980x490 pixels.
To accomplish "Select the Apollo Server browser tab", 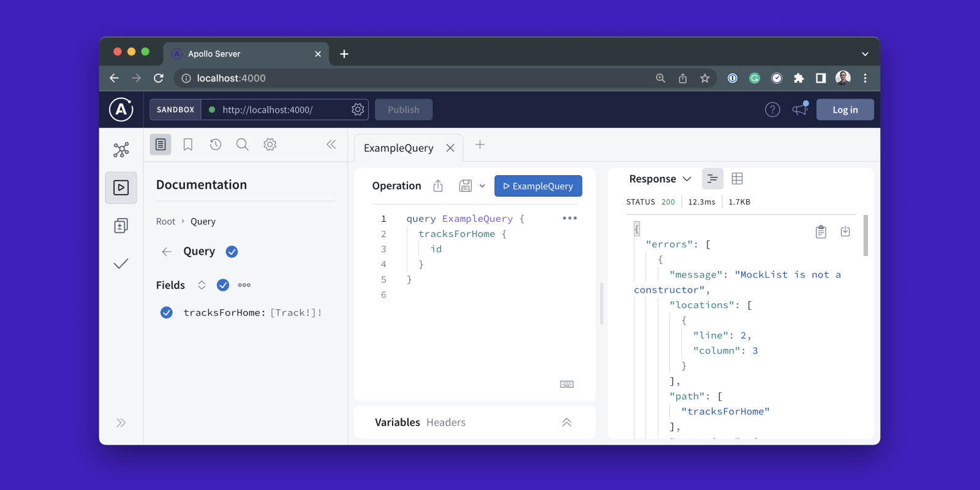I will pyautogui.click(x=246, y=53).
